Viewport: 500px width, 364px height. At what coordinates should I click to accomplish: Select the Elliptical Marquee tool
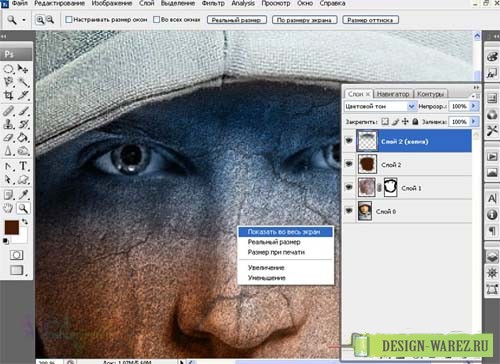point(8,69)
